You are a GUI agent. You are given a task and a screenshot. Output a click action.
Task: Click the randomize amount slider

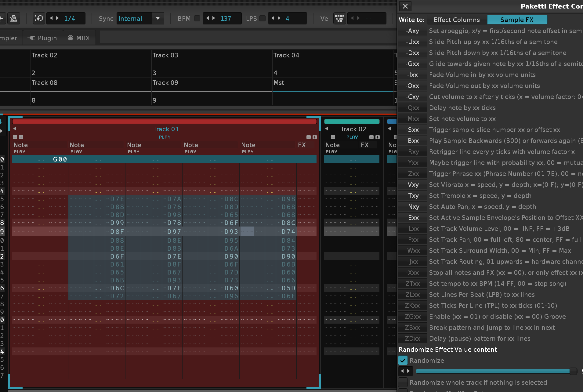(494, 371)
